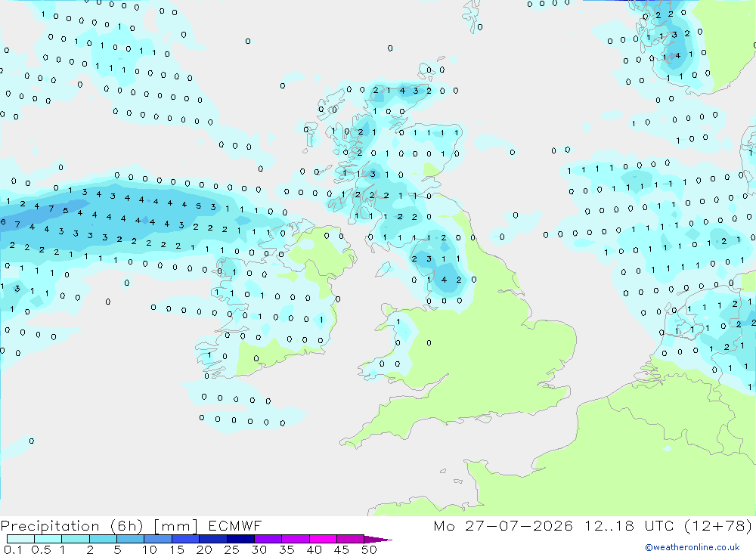This screenshot has height=554, width=756.
Task: Select the 5–10 mm legend color swatch
Action: [x=131, y=539]
